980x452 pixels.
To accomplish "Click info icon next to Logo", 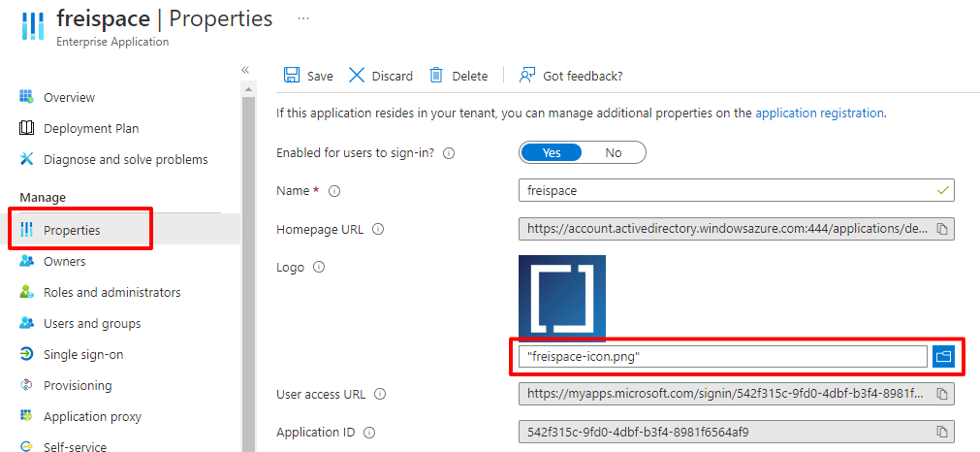I will pos(319,268).
